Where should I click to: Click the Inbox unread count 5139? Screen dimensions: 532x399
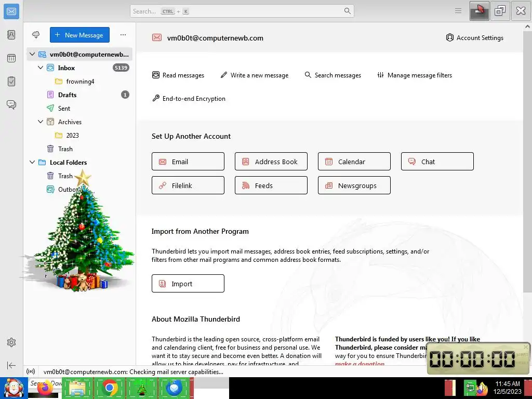pyautogui.click(x=121, y=68)
